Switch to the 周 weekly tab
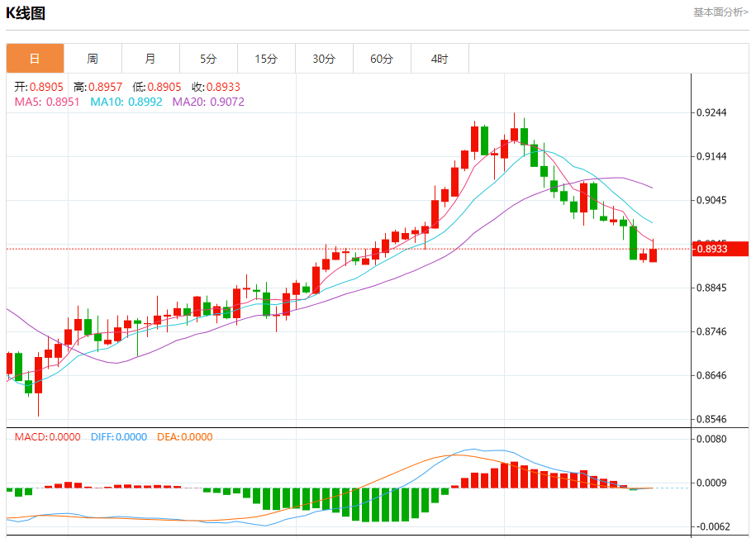The width and height of the screenshot is (756, 538). (93, 59)
